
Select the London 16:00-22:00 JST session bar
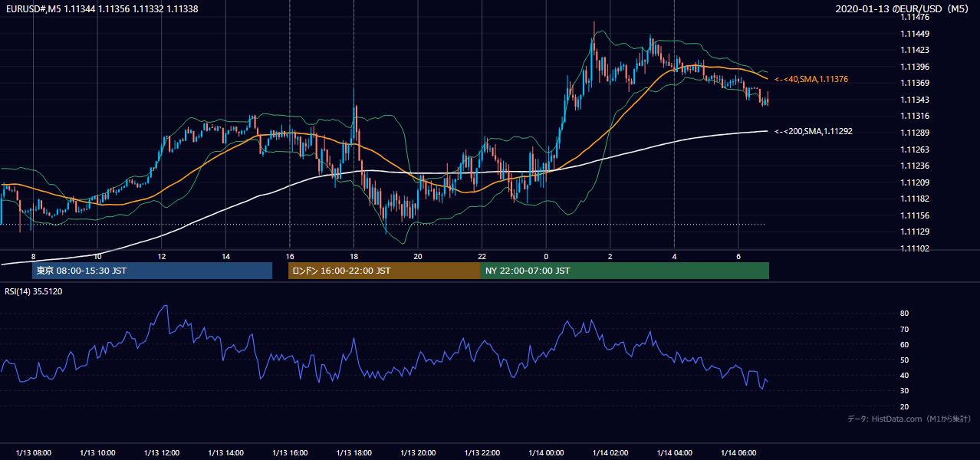coord(384,271)
